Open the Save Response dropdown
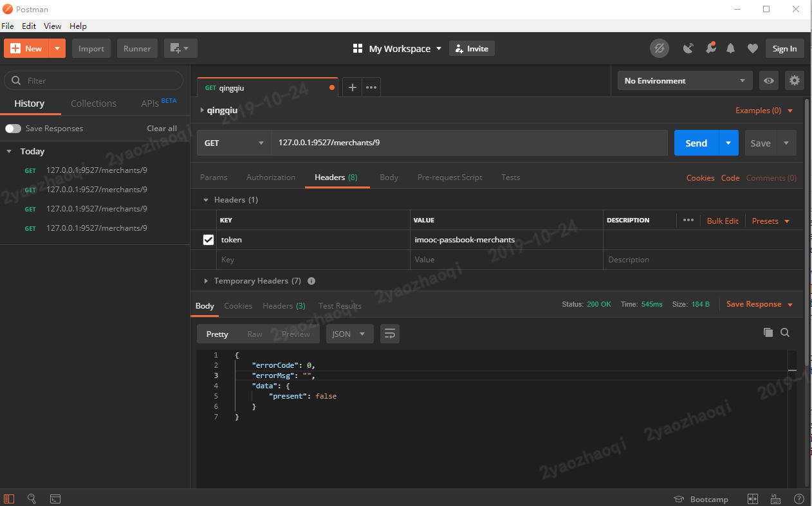The image size is (812, 506). click(x=759, y=304)
